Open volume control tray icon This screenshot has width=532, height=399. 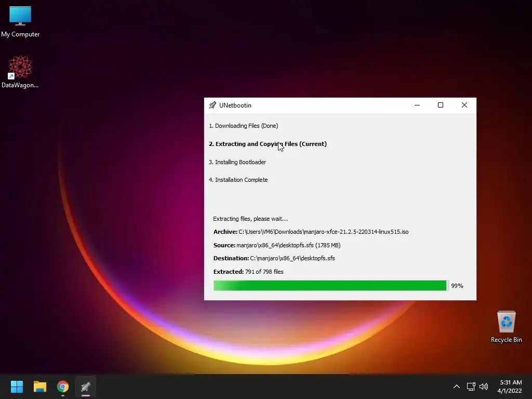pos(484,387)
